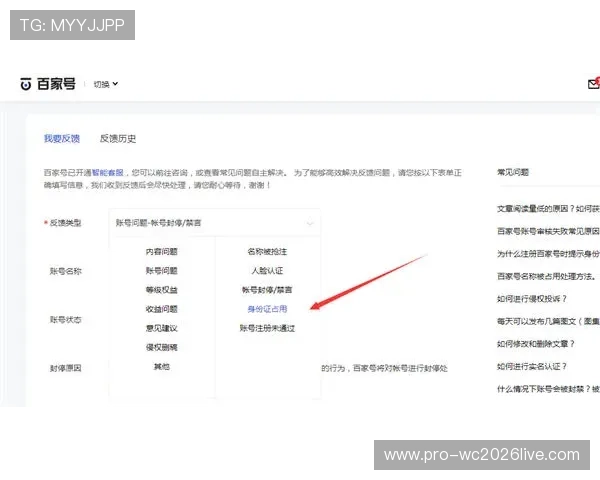
Task: Open FAQ 为什么注册百家号时提示身份
Action: [x=548, y=254]
